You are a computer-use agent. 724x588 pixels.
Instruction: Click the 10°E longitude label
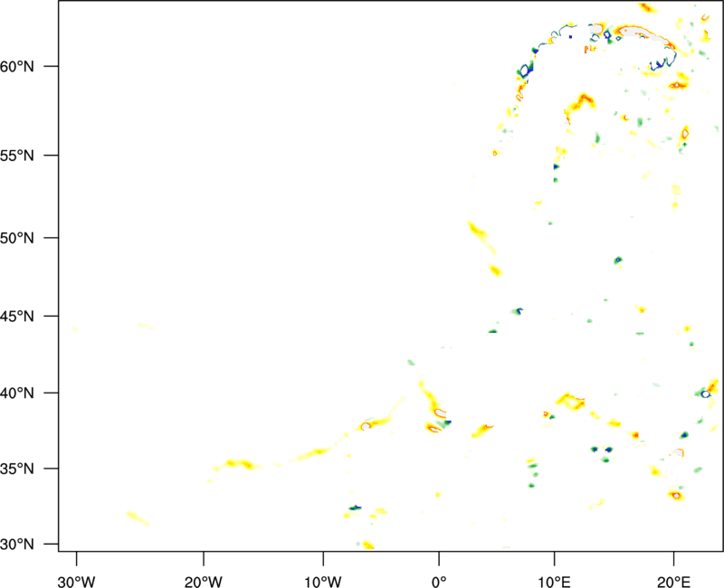click(554, 582)
